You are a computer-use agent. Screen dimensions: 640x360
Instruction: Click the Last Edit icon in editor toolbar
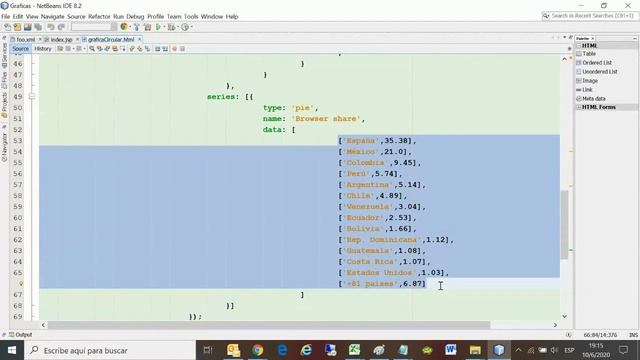(60, 49)
